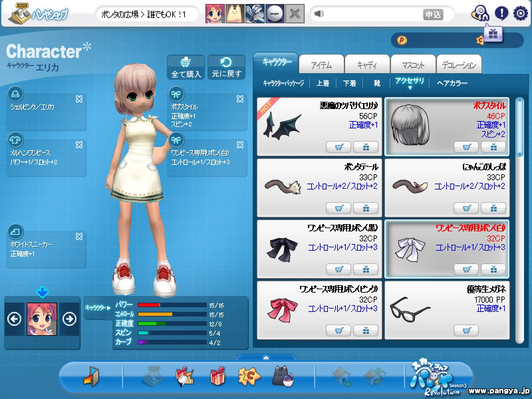Gift the にゃんこのしっぽ item
Viewport: 532px width, 399px height.
(x=493, y=208)
